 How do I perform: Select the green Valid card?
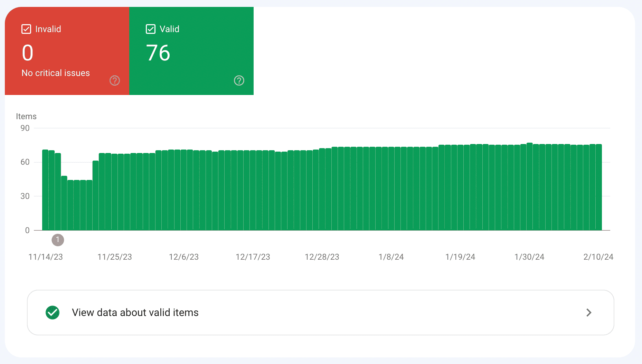[191, 51]
